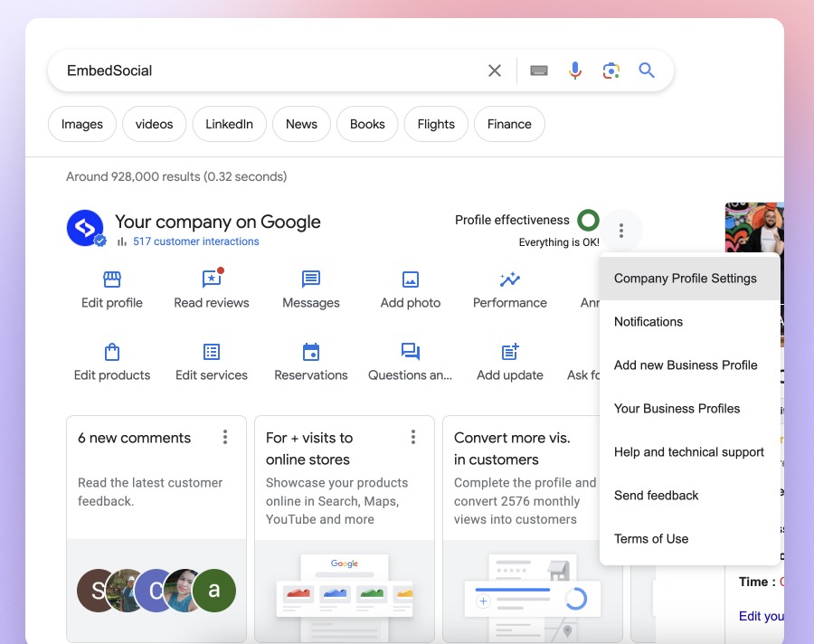Viewport: 814px width, 644px height.
Task: Open the Edit products icon
Action: 111,353
